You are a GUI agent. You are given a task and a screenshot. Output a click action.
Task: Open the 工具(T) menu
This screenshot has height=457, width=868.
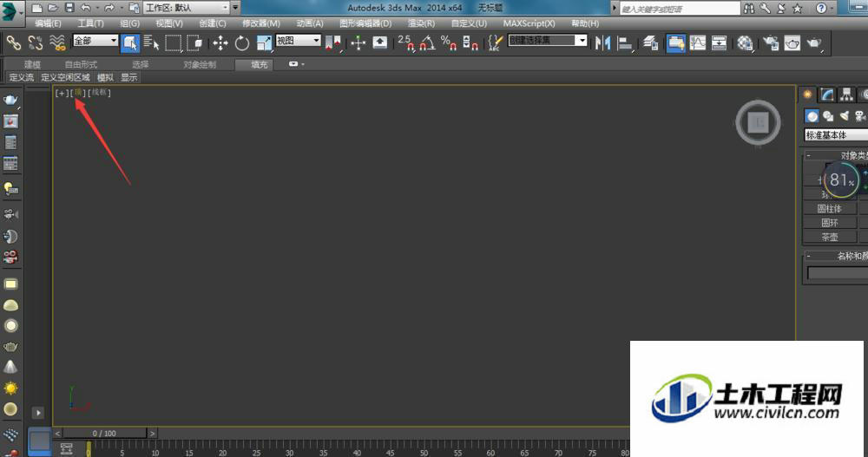90,23
